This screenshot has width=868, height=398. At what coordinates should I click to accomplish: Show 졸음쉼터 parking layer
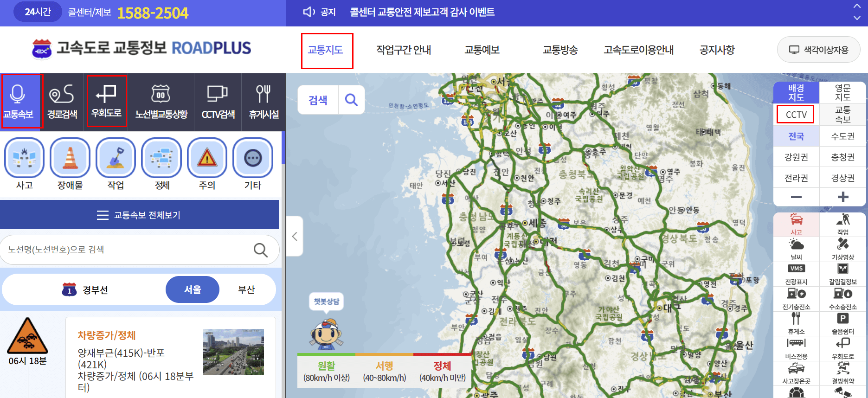tap(842, 324)
